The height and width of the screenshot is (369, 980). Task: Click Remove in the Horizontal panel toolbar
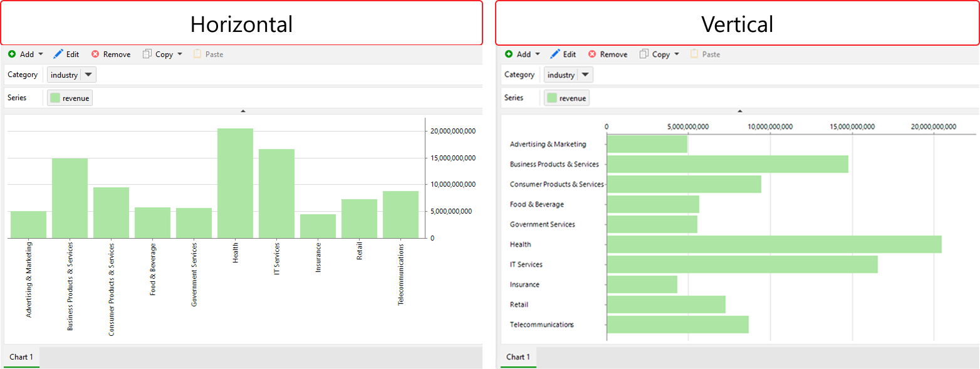click(111, 55)
